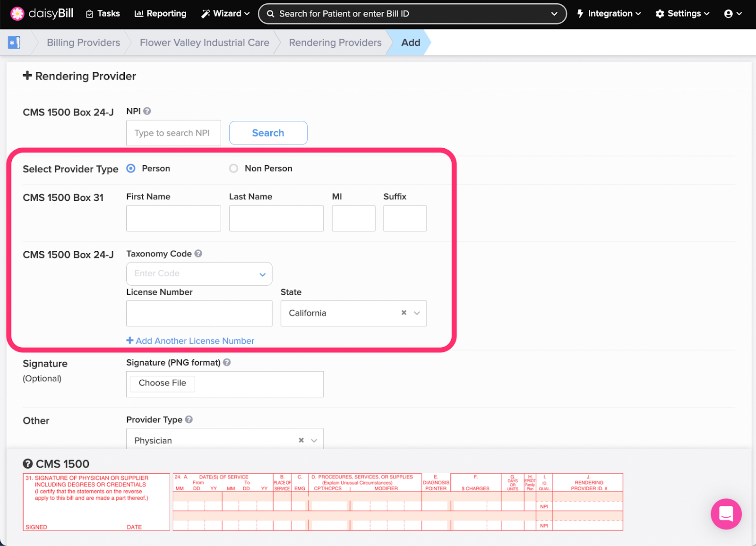Image resolution: width=756 pixels, height=546 pixels.
Task: Click Provider Type help question icon
Action: click(x=189, y=419)
